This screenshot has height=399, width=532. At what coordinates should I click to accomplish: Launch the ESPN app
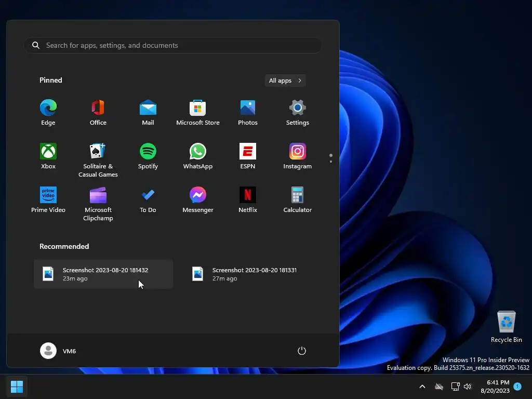[x=248, y=156]
